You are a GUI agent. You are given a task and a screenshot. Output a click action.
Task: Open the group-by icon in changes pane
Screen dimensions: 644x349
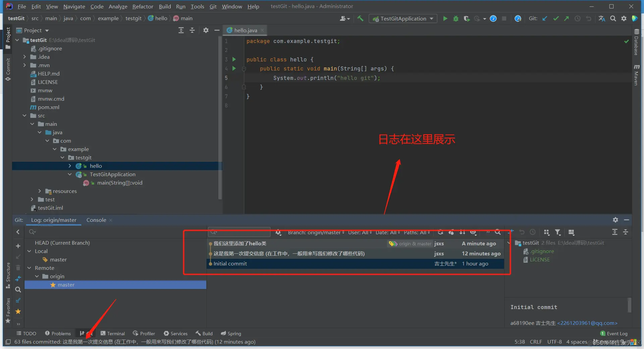[547, 232]
